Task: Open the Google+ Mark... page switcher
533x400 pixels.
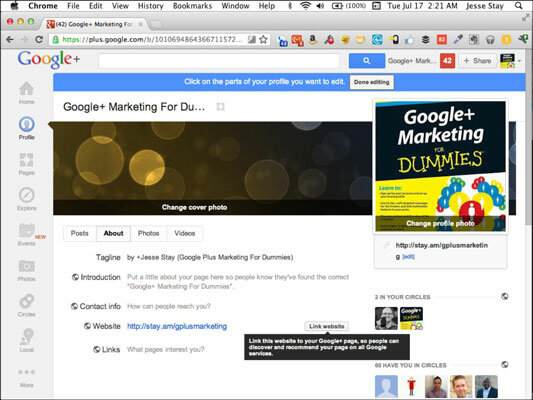Action: point(412,61)
